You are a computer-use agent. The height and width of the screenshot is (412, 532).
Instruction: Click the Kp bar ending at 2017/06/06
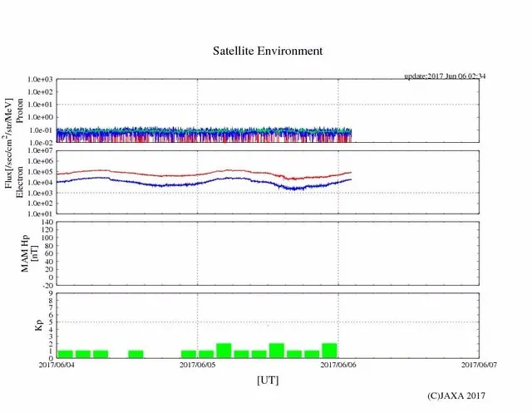(329, 351)
